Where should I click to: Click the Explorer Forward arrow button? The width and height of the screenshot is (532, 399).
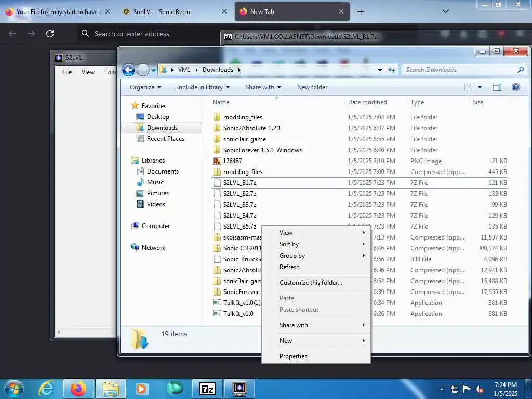pyautogui.click(x=143, y=70)
